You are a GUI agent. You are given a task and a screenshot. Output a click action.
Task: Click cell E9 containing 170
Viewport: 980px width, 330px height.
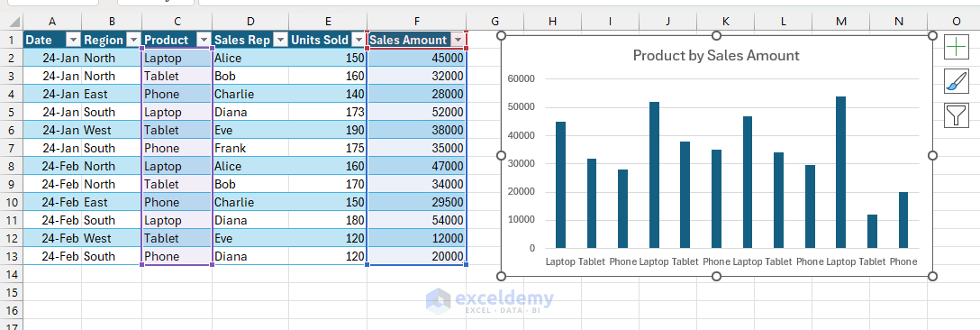(328, 184)
